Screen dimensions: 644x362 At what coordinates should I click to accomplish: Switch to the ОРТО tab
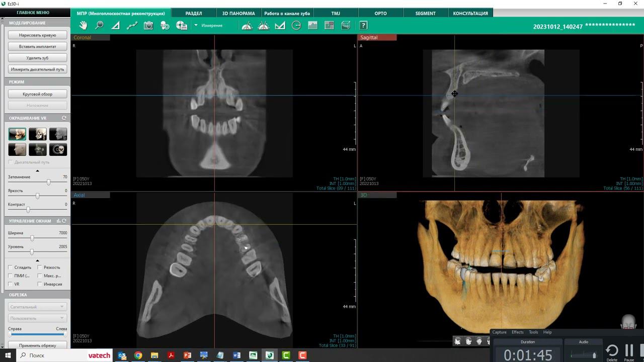pos(380,13)
